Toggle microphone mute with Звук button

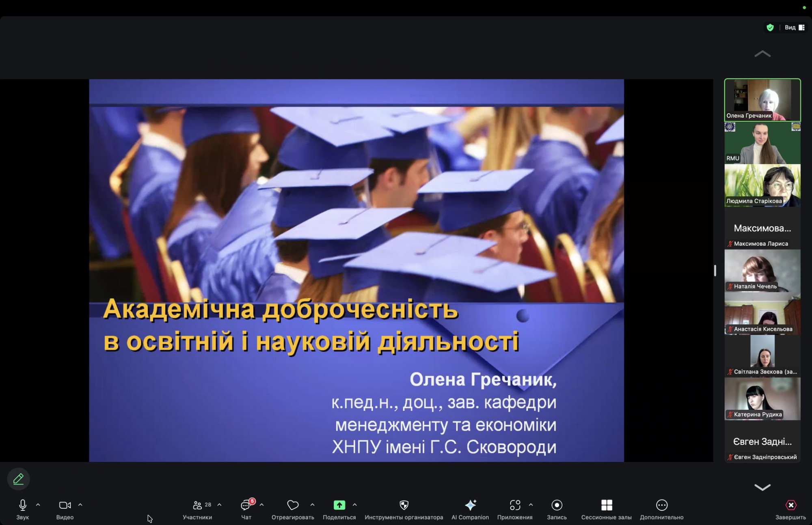tap(23, 505)
